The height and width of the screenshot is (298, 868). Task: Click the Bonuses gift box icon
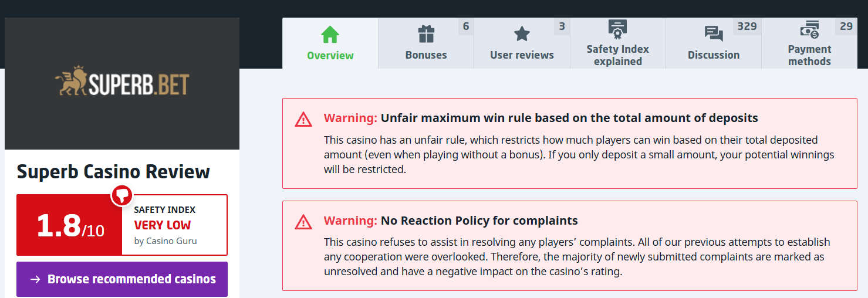(x=426, y=34)
